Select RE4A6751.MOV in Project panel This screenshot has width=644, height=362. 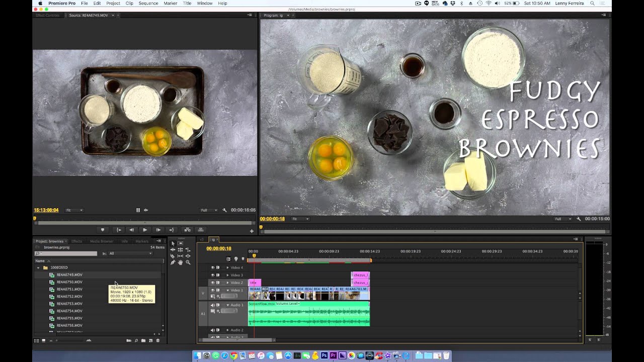69,289
